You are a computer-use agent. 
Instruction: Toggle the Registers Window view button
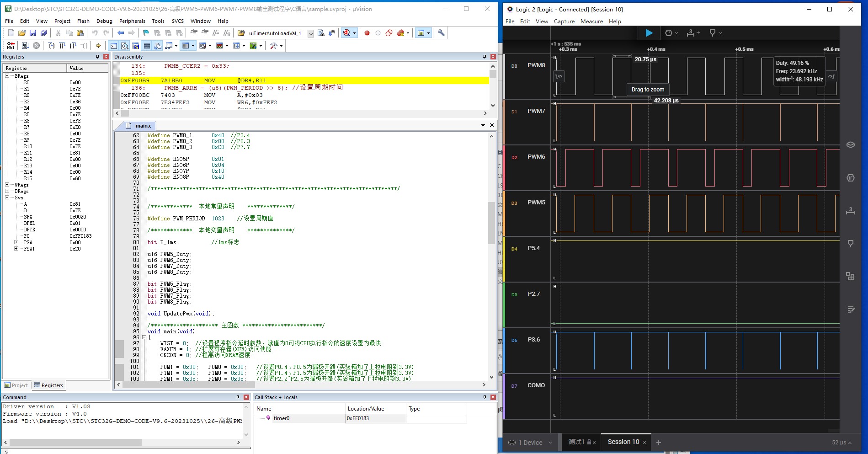coord(147,46)
